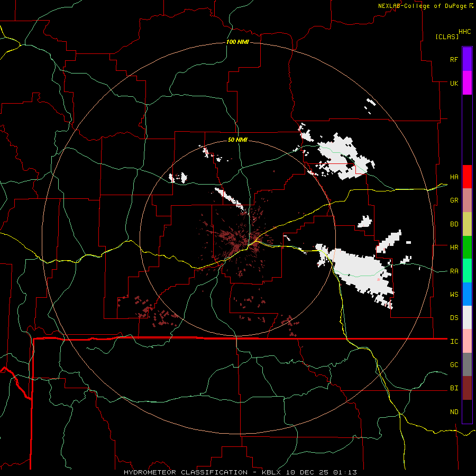Viewport: 476px width, 476px height.
Task: Click the GC gray legend swatch
Action: (467, 364)
